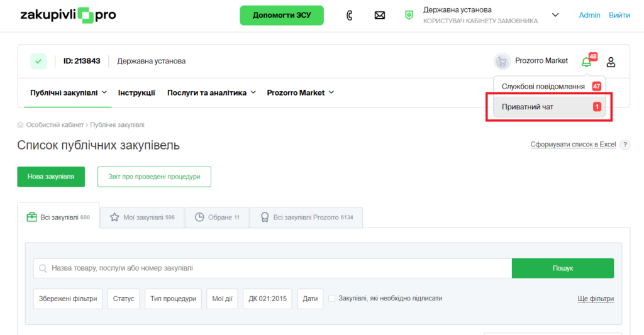Tick the 'Закупівлі, які необхідно підписати' checkbox
Image resolution: width=644 pixels, height=335 pixels.
(x=331, y=299)
